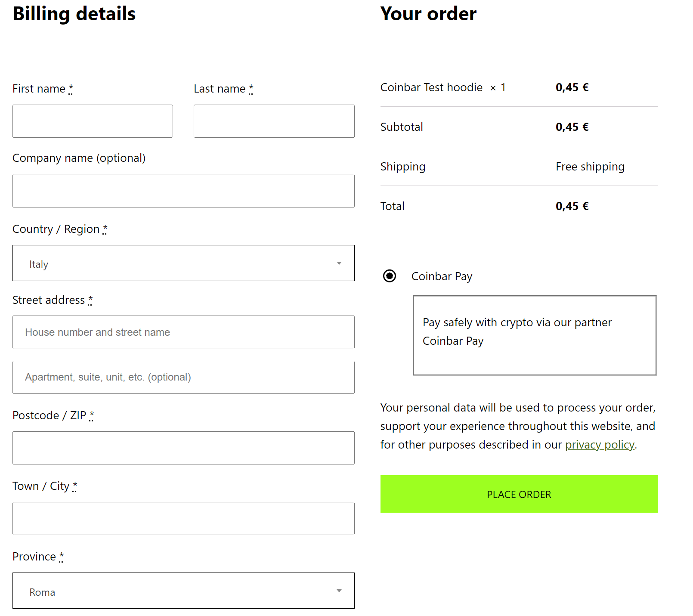
Task: Focus the First name field
Action: coord(93,121)
